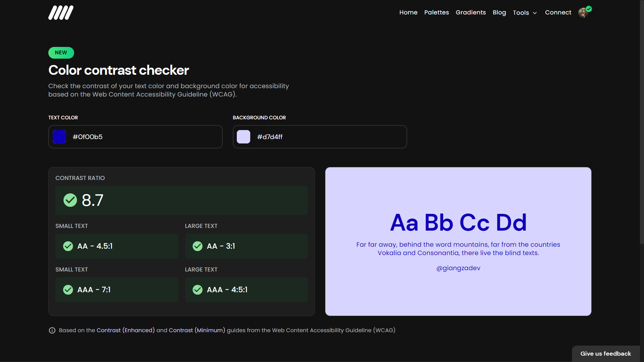Click the NEW badge
Viewport: 644px width, 362px height.
click(61, 53)
